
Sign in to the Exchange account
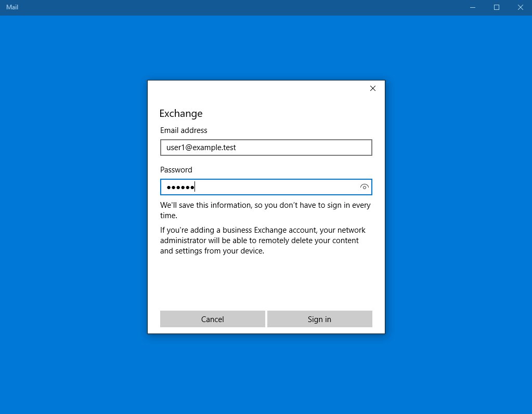[x=320, y=319]
